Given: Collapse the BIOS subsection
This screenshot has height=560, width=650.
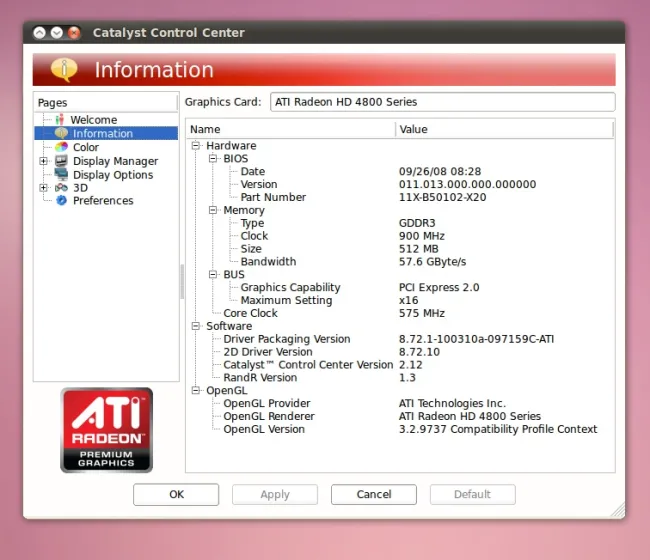Looking at the screenshot, I should click(x=213, y=159).
